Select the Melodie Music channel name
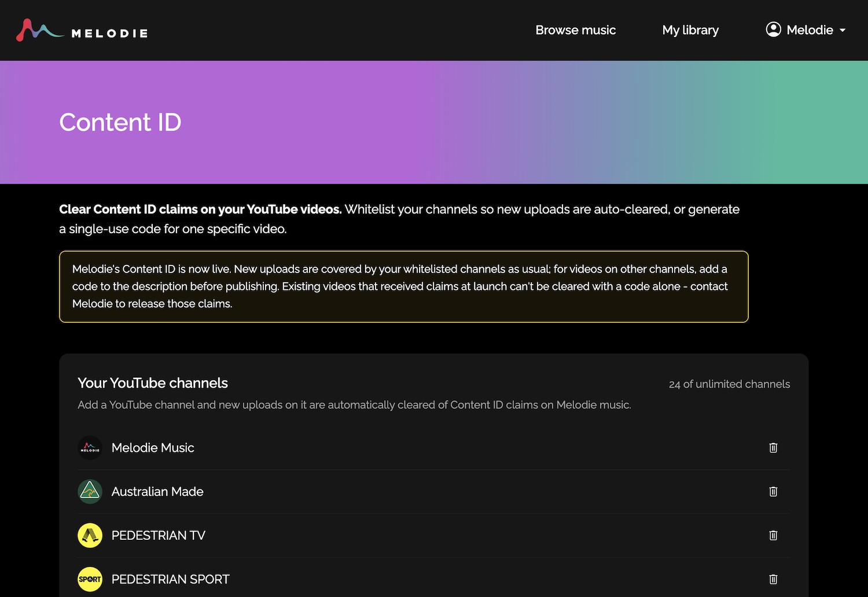The height and width of the screenshot is (597, 868). click(x=153, y=448)
